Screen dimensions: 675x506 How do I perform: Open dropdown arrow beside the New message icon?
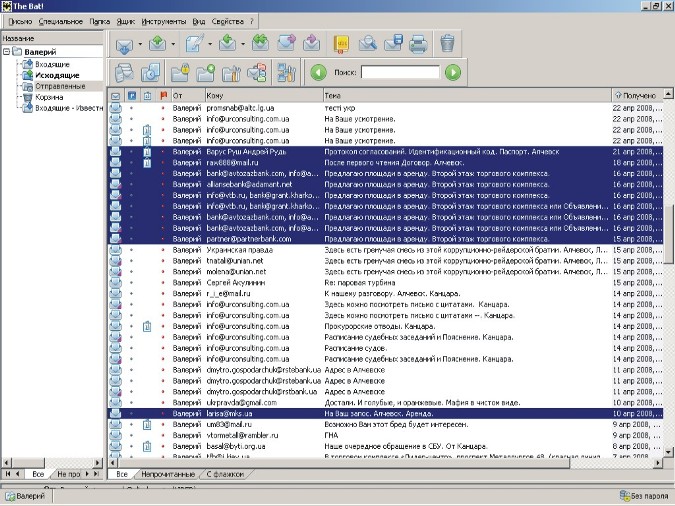click(x=210, y=44)
